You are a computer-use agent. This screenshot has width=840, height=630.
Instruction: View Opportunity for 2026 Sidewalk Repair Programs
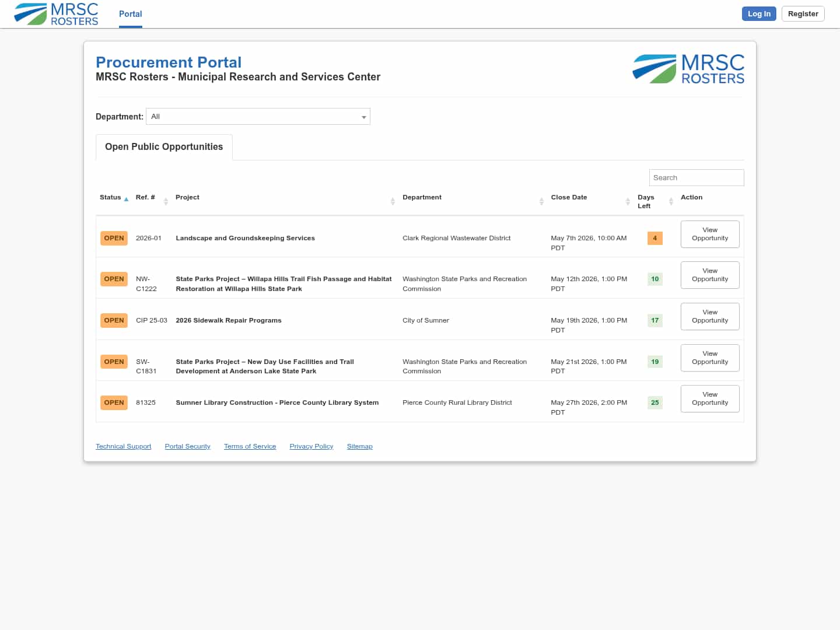pos(710,316)
